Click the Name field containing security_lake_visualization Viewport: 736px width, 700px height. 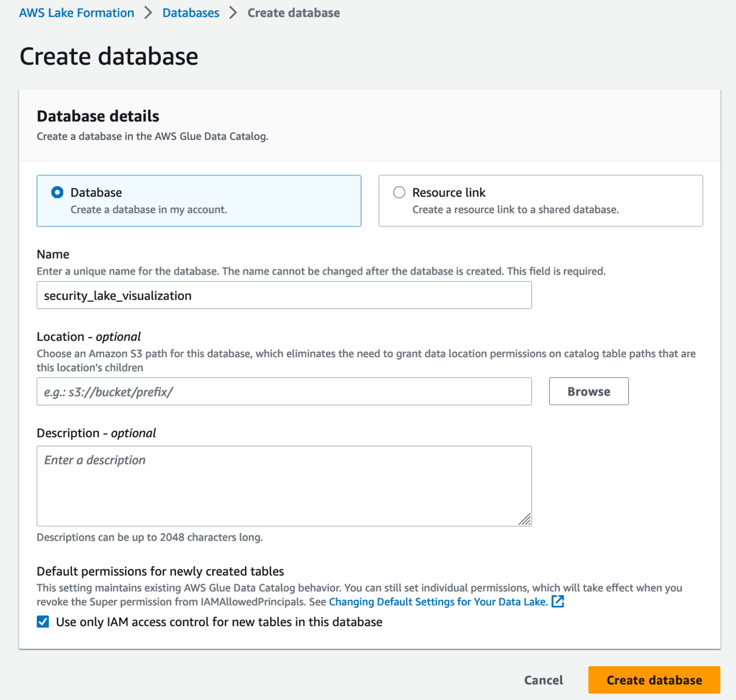click(x=284, y=295)
